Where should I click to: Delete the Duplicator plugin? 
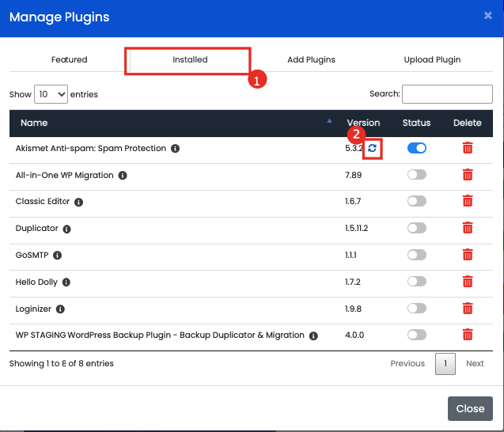tap(468, 228)
